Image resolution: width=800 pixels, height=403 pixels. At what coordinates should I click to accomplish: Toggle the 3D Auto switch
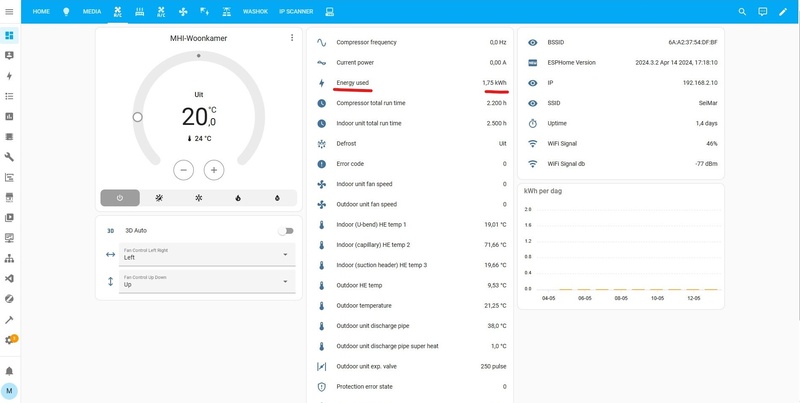pos(287,230)
